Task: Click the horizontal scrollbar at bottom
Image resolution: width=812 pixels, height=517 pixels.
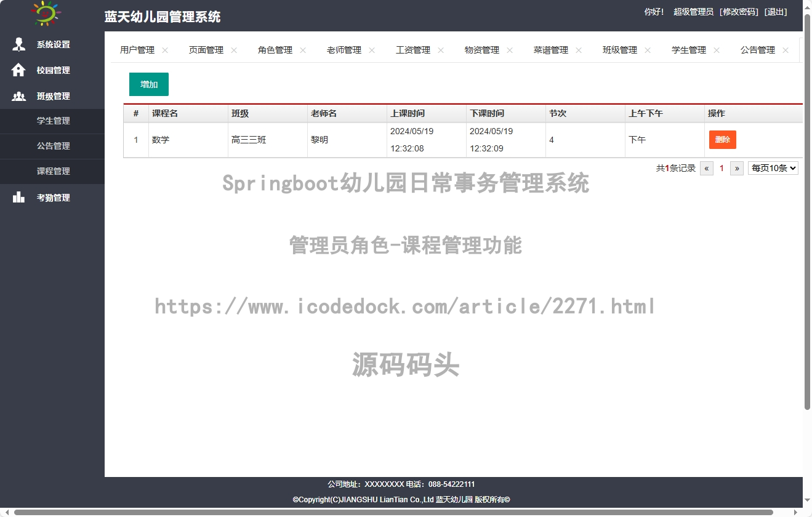Action: click(x=394, y=512)
